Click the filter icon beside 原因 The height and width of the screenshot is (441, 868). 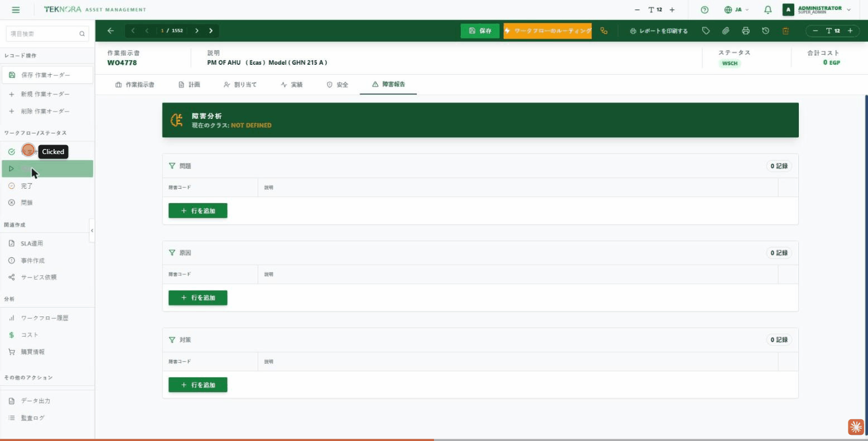tap(172, 253)
